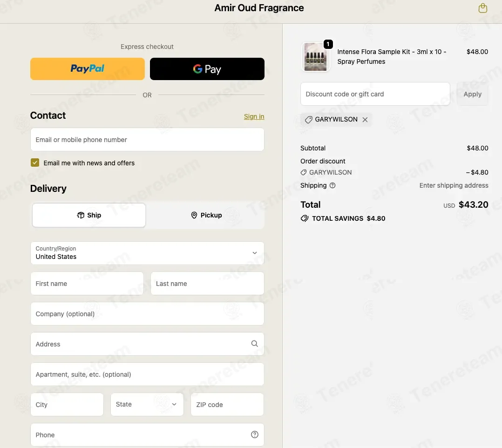The height and width of the screenshot is (448, 502).
Task: Click the −$4.80 discount amount
Action: coord(477,172)
